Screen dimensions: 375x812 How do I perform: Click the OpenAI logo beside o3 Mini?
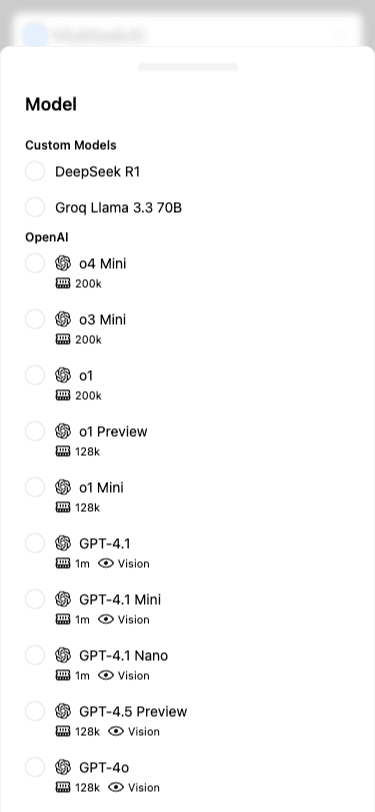click(63, 320)
